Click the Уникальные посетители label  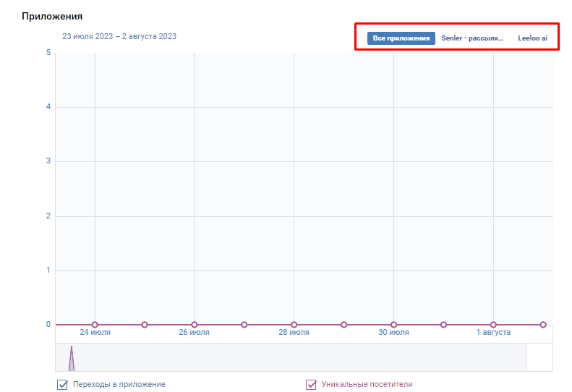point(367,384)
